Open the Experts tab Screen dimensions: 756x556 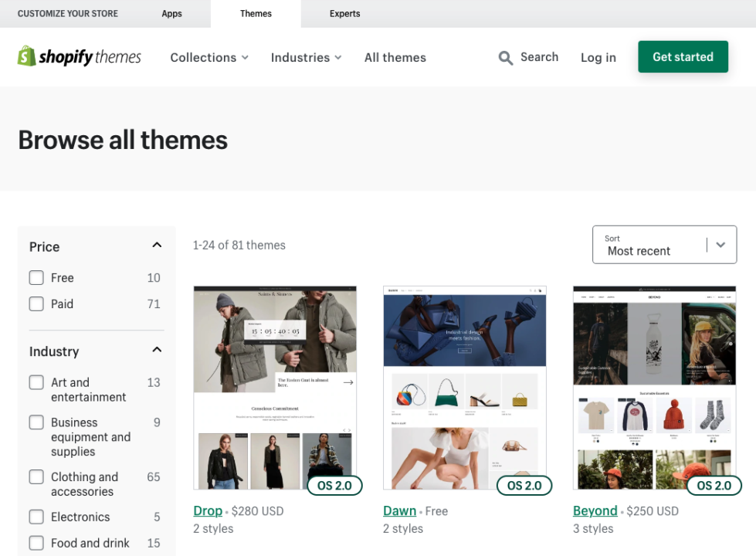(x=345, y=13)
